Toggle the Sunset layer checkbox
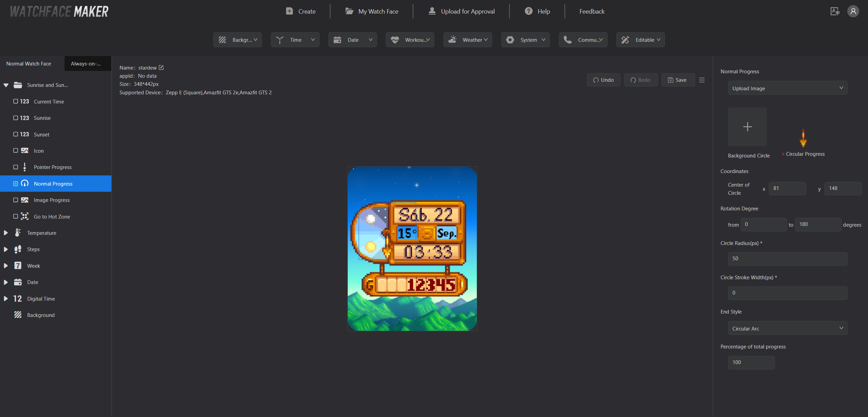The height and width of the screenshot is (417, 868). pyautogui.click(x=16, y=134)
